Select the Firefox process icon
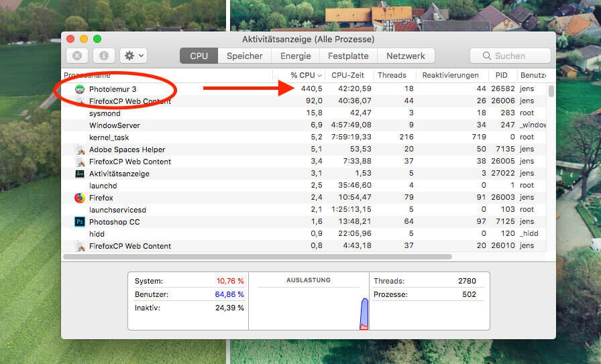The width and height of the screenshot is (601, 364). point(80,198)
